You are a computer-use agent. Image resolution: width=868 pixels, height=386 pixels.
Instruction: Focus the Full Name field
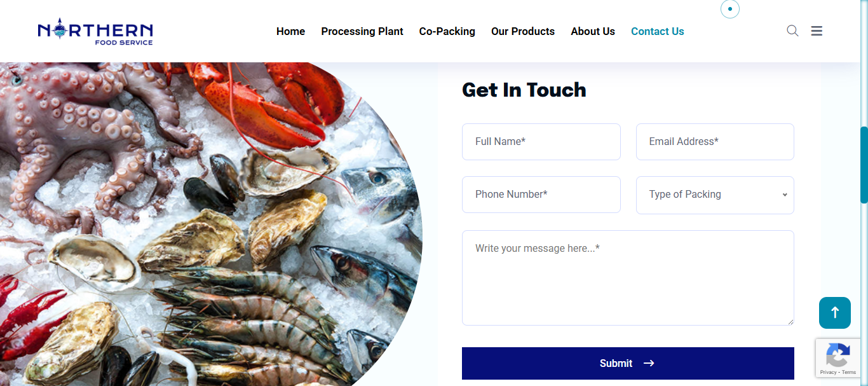(541, 142)
